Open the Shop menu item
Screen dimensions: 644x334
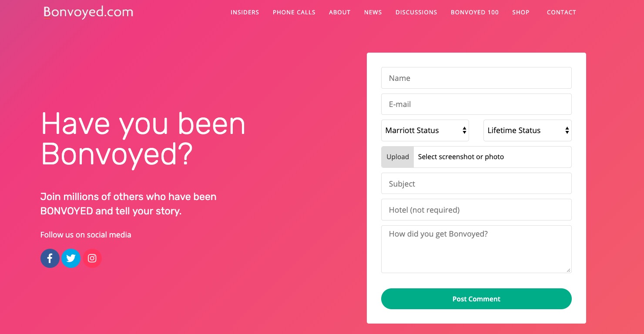tap(521, 12)
